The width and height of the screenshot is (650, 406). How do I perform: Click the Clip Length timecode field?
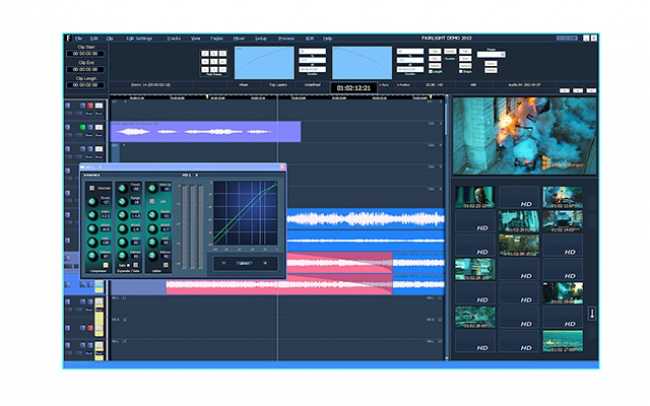[x=85, y=85]
